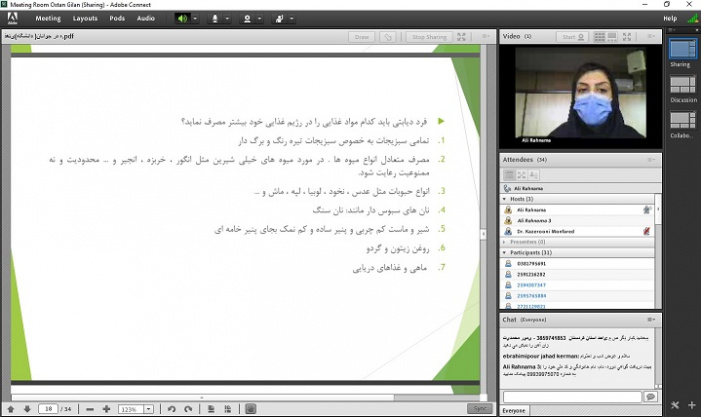701x417 pixels.
Task: Collapse the Hosts group in Attendees
Action: click(505, 199)
